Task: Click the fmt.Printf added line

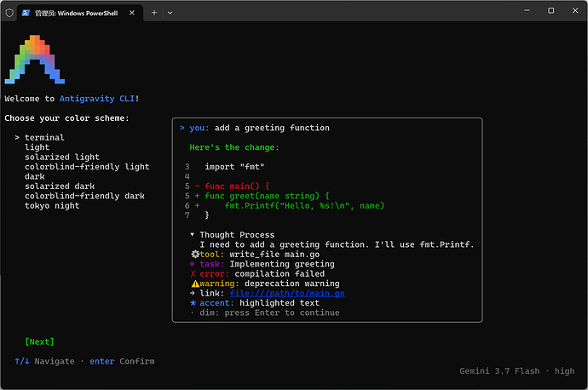Action: (x=304, y=206)
